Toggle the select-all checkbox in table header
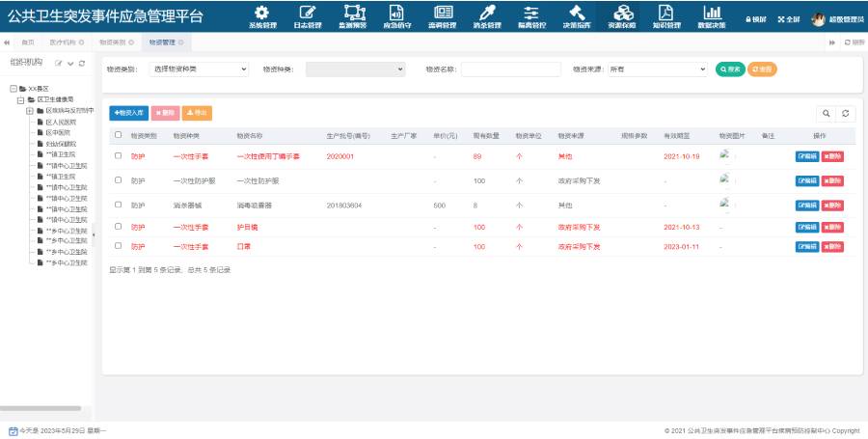This screenshot has height=439, width=868. pyautogui.click(x=118, y=134)
